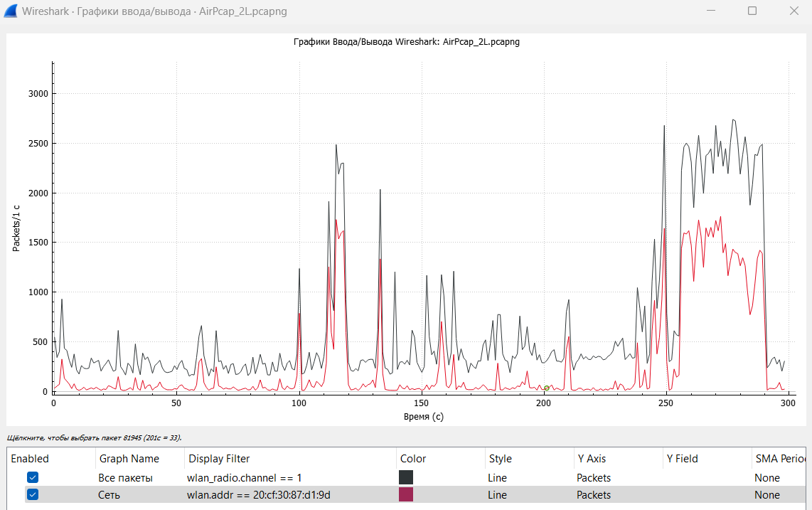Open the crimson color swatch for 'Сеть'
Screen dimensions: 812x510
[406, 494]
